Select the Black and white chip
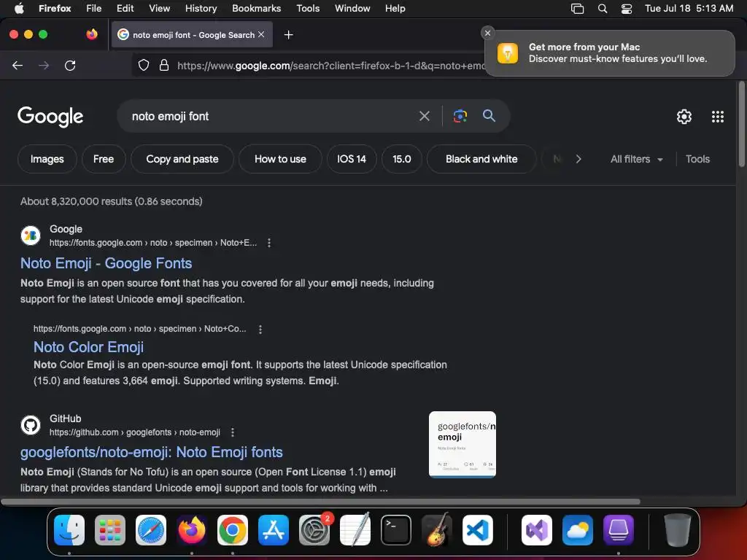This screenshot has height=560, width=747. click(x=481, y=159)
